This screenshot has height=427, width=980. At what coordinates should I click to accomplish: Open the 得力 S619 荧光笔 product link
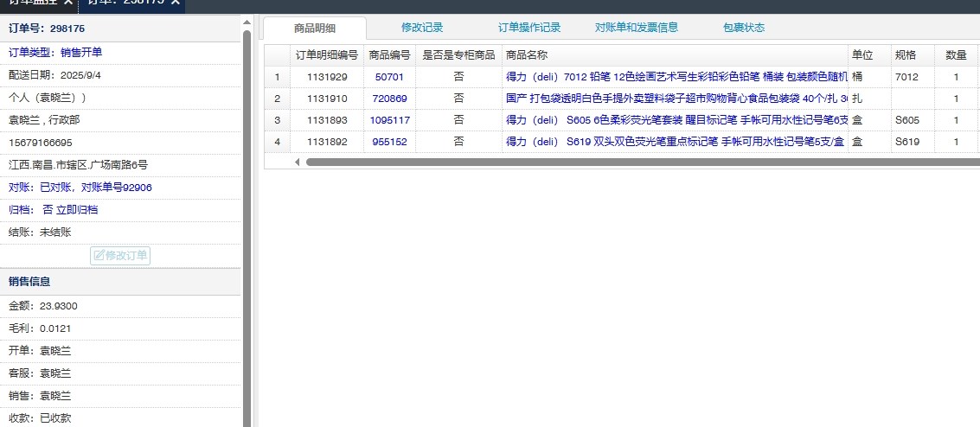coord(675,142)
